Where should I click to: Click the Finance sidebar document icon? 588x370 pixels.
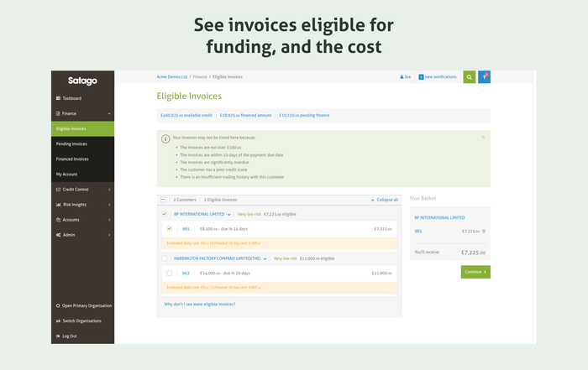[58, 113]
